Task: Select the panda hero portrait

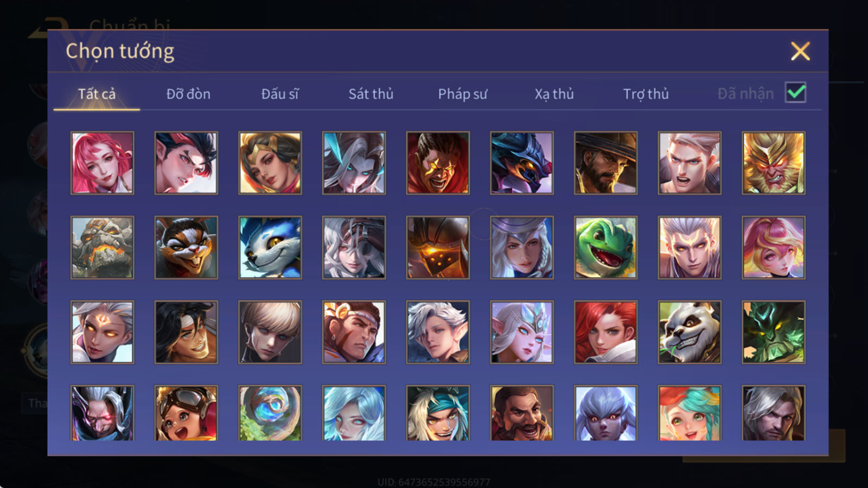Action: (690, 332)
